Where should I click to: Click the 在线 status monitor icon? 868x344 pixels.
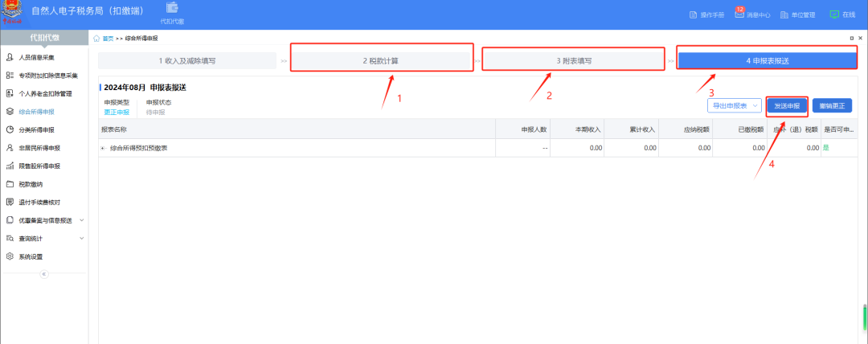tap(833, 14)
